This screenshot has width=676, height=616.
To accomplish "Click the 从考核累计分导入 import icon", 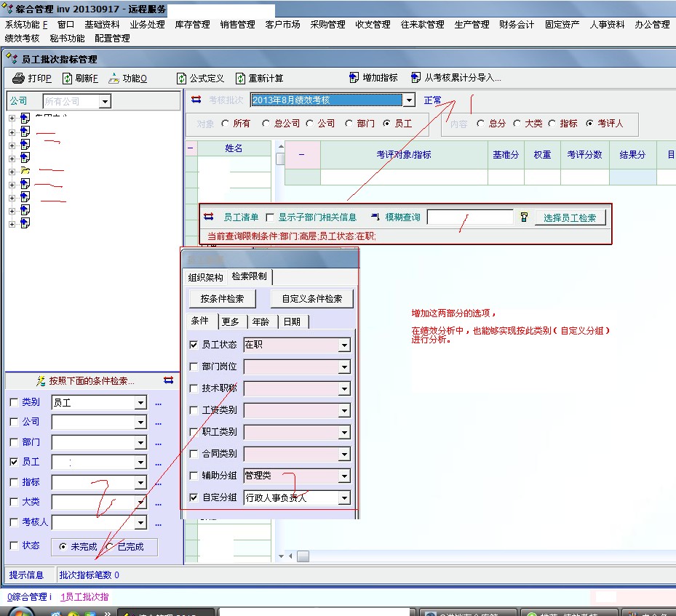I will (415, 78).
